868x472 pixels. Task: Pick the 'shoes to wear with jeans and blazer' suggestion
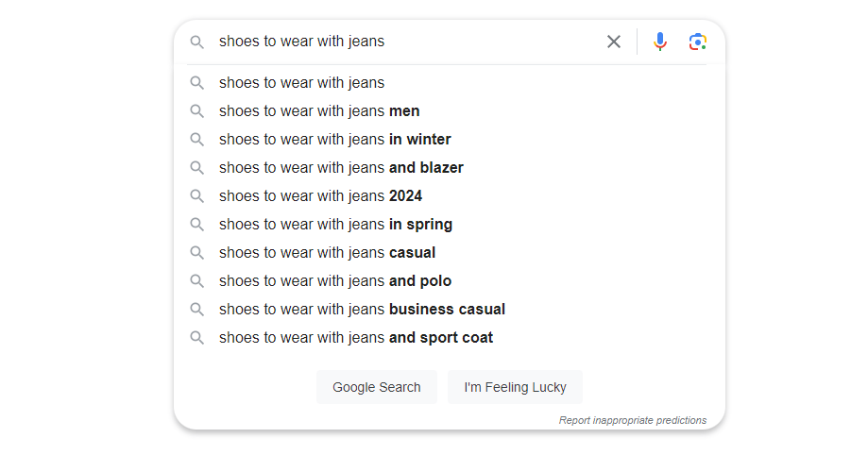point(450,167)
